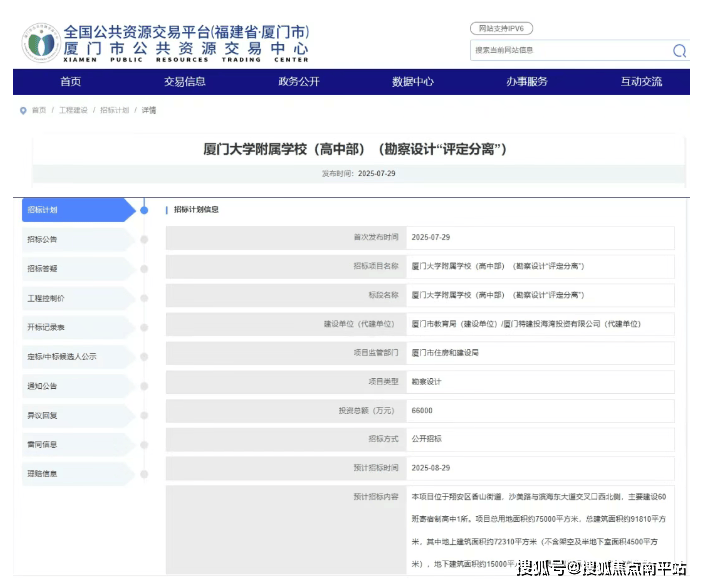Open the 办事服务 navigation menu
This screenshot has width=701, height=585.
pos(527,82)
